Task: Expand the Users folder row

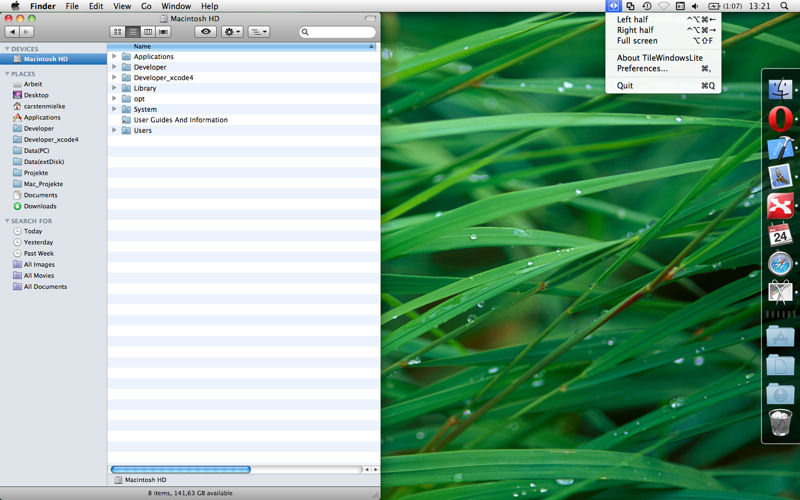Action: point(114,130)
